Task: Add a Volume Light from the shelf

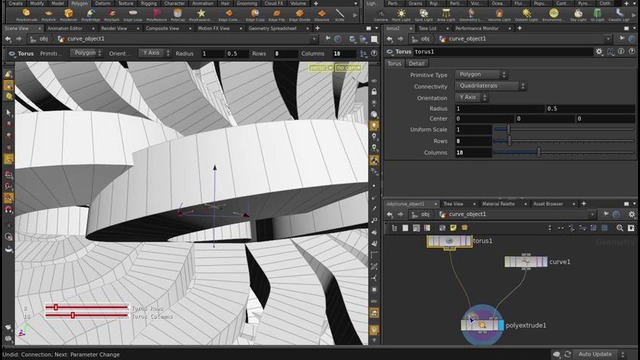Action: 499,15
